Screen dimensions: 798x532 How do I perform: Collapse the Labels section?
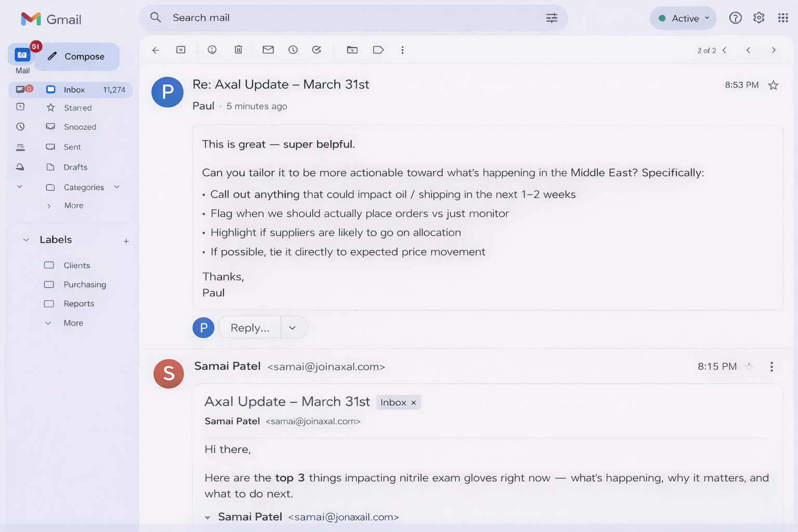point(25,240)
